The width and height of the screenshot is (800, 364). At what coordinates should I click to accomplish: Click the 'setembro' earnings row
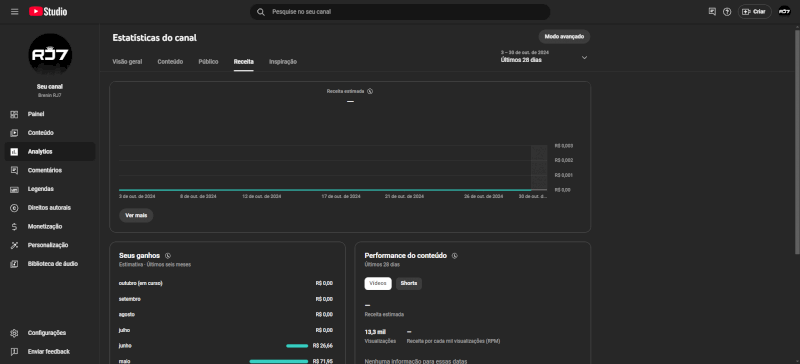click(226, 299)
